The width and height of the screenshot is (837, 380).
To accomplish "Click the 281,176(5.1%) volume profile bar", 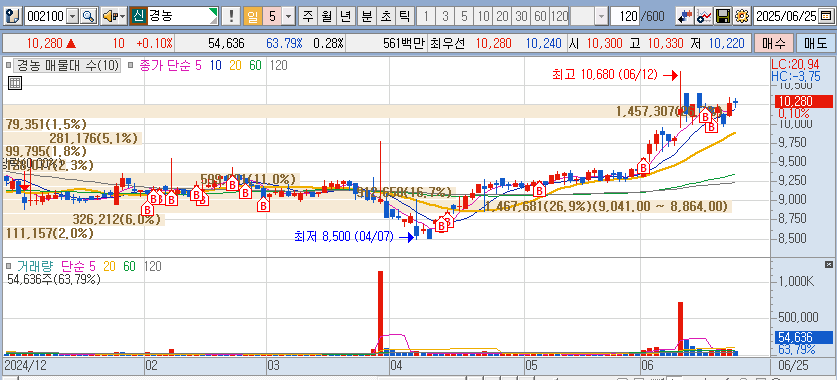I will click(x=74, y=138).
